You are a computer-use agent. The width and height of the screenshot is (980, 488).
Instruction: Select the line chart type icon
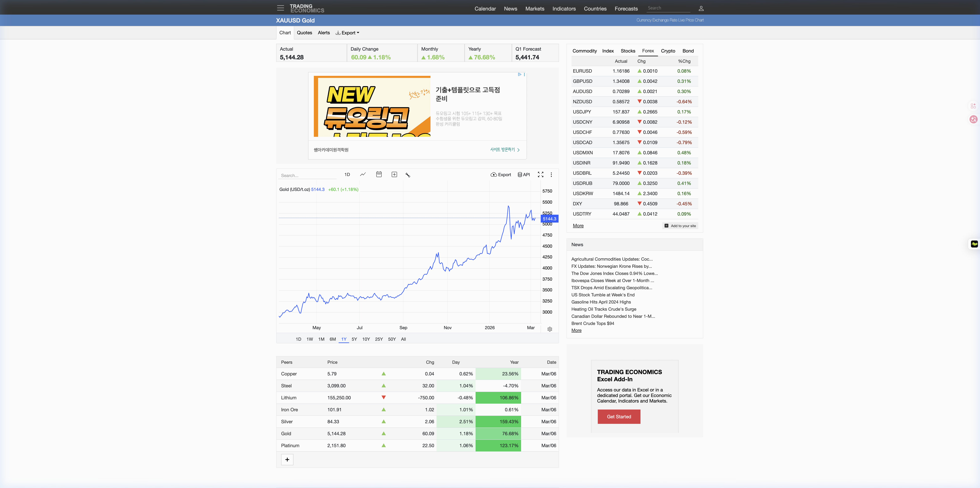click(x=363, y=175)
